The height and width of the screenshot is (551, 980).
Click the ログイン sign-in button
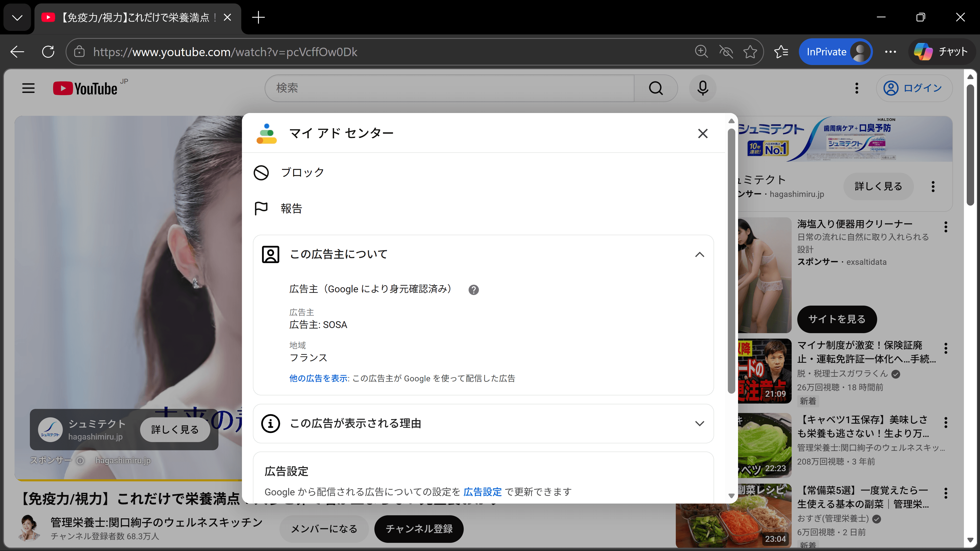coord(914,88)
